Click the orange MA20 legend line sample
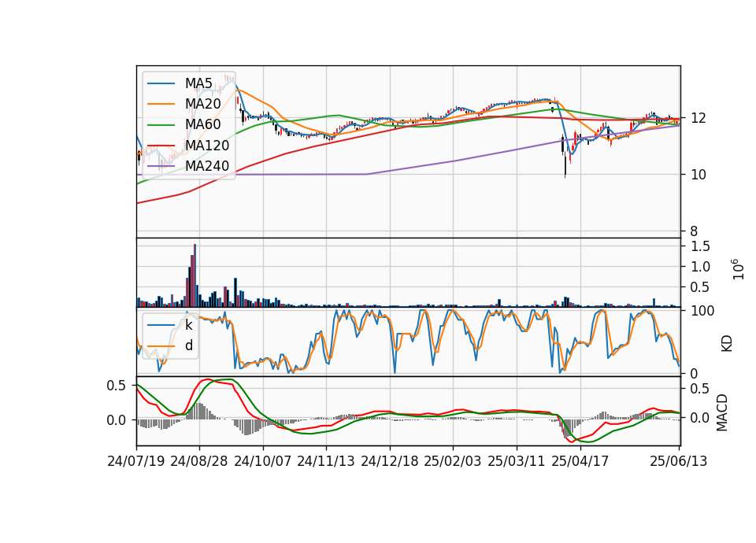This screenshot has height=543, width=756. (x=161, y=104)
